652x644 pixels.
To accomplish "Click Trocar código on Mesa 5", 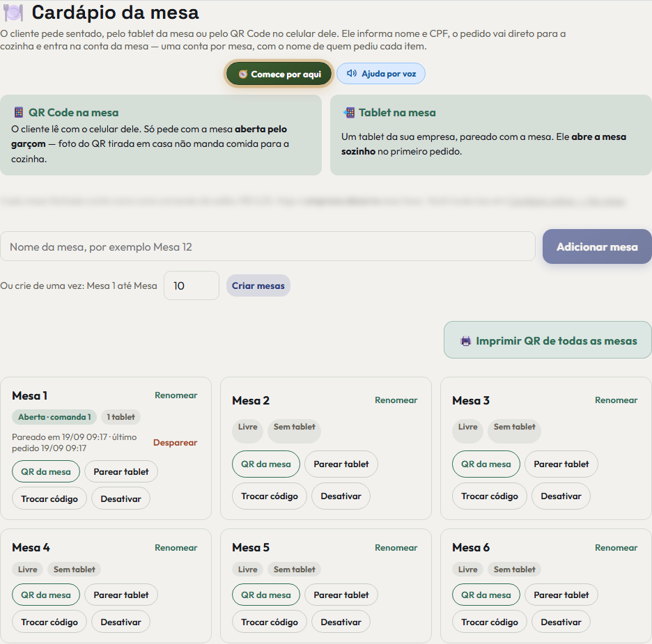I will 270,622.
